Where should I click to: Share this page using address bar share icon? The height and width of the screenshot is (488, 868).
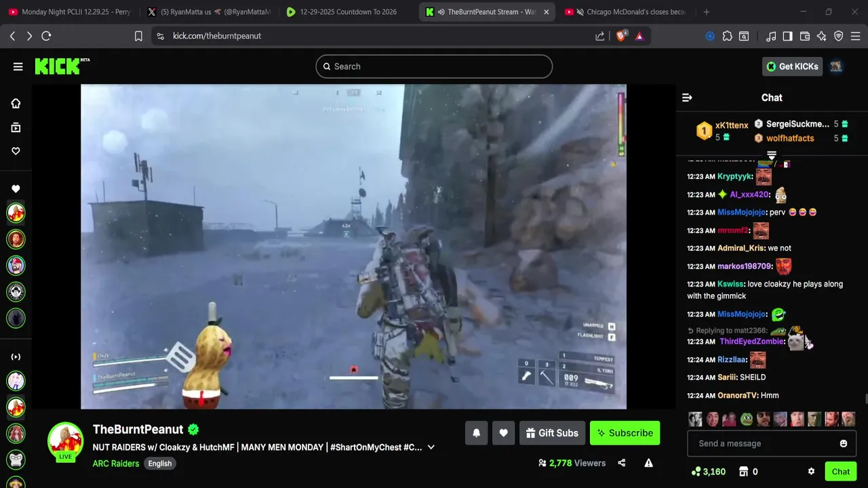[600, 36]
